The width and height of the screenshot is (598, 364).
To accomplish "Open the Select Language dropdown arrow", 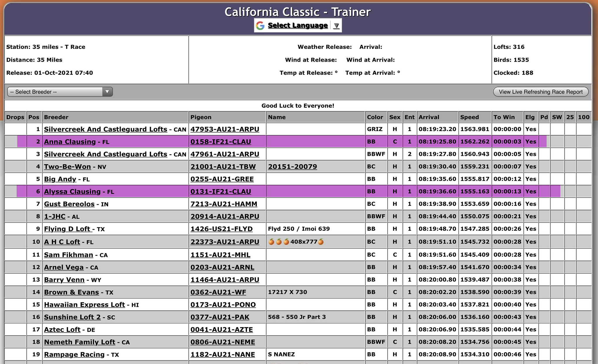I will pyautogui.click(x=336, y=26).
